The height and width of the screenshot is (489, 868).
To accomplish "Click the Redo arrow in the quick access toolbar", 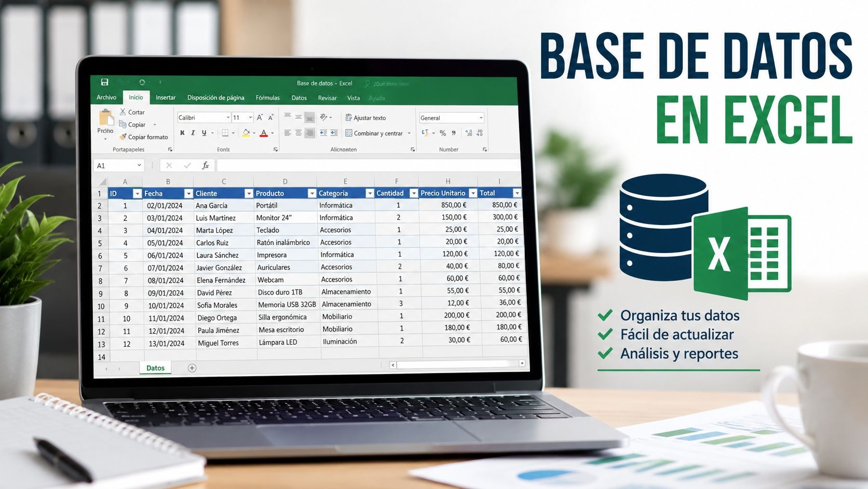I will 142,82.
